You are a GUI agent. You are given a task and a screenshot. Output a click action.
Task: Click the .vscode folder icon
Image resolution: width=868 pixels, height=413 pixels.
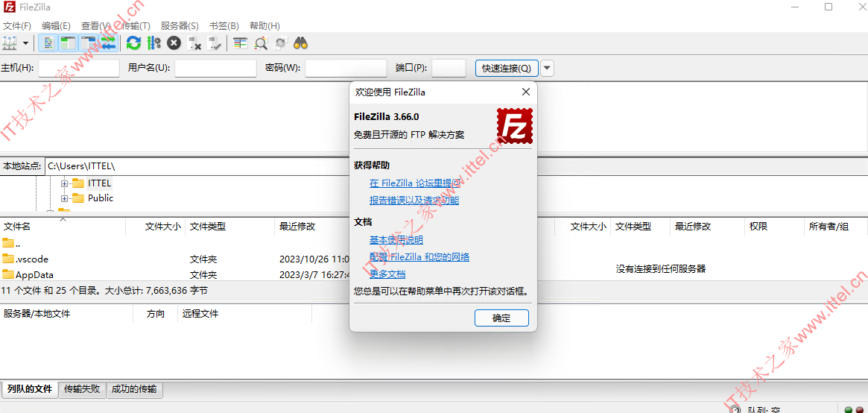click(x=7, y=259)
